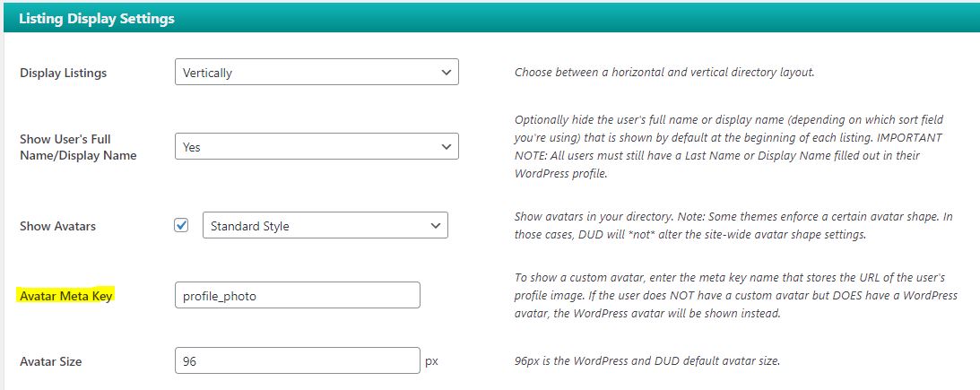Click the Display Listings dropdown chevron arrow
Image resolution: width=980 pixels, height=390 pixels.
coord(446,73)
